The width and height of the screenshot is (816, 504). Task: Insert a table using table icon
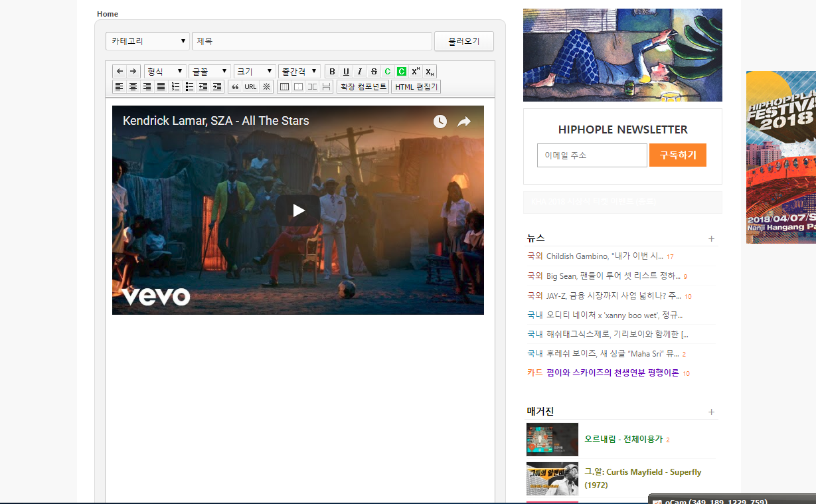[x=284, y=87]
